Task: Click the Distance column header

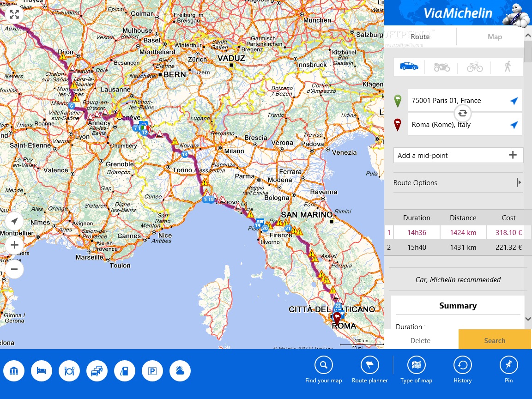Action: click(463, 218)
